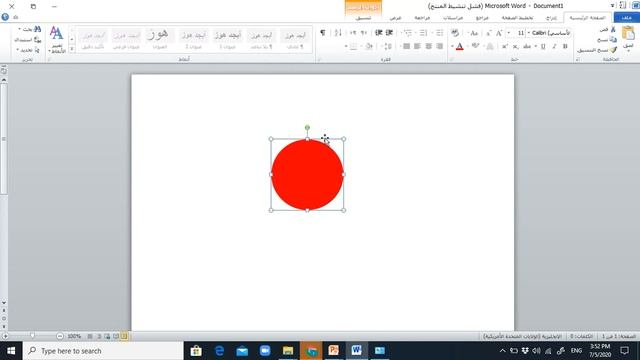Screen dimensions: 640x360
Task: Open the blue File tab
Action: coord(627,18)
